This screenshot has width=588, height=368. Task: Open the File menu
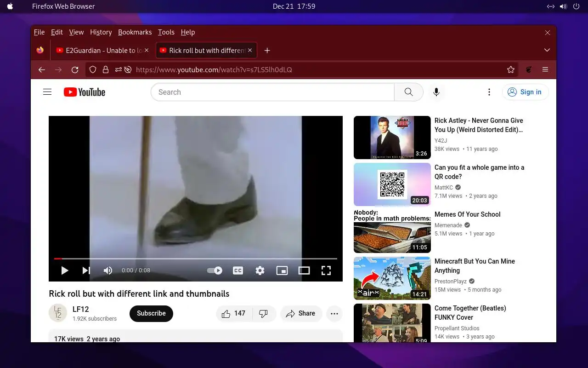pyautogui.click(x=40, y=32)
